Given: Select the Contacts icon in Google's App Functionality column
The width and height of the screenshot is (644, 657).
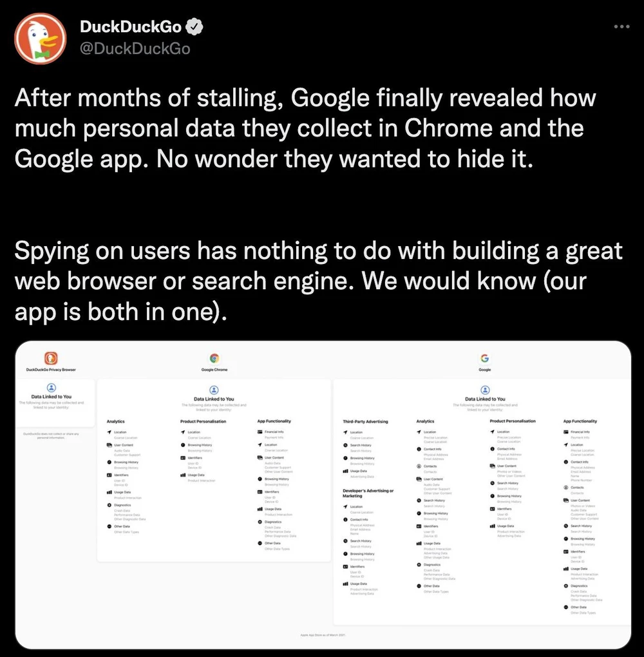Looking at the screenshot, I should tap(565, 488).
